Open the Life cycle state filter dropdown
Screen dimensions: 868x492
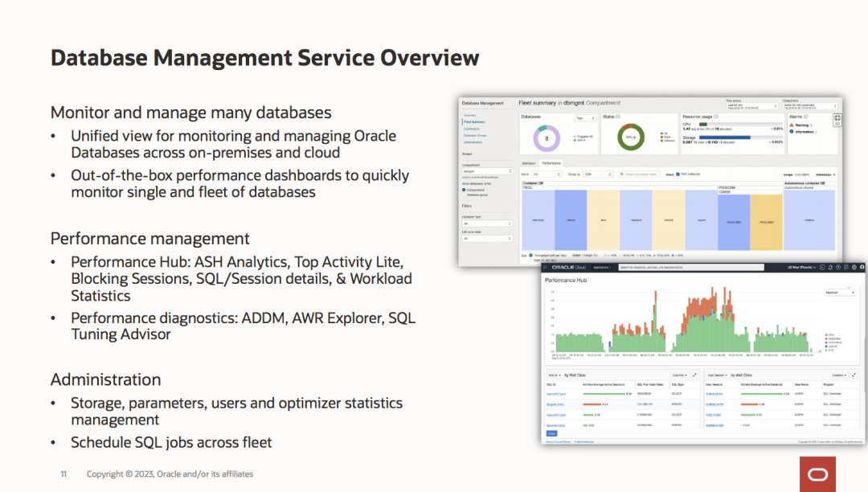[487, 239]
